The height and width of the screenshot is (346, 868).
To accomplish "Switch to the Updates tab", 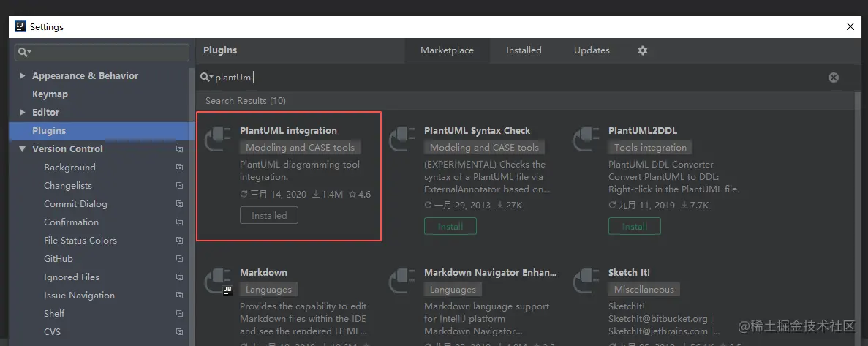I will 592,50.
